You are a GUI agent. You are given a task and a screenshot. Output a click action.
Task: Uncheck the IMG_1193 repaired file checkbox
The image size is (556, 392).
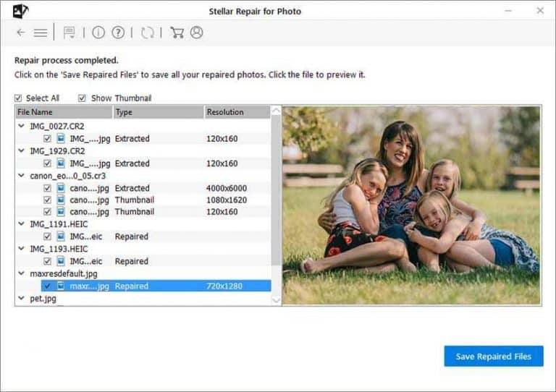(47, 261)
